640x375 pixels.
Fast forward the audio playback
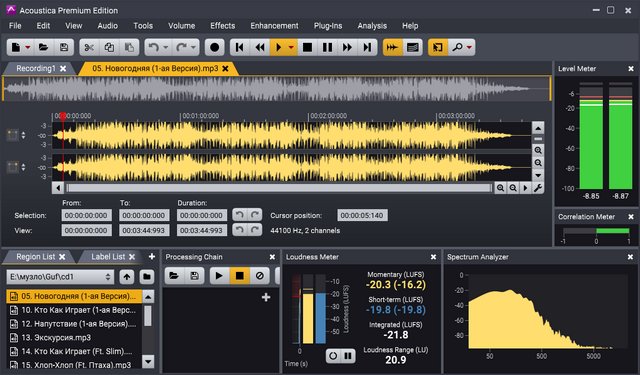point(347,47)
